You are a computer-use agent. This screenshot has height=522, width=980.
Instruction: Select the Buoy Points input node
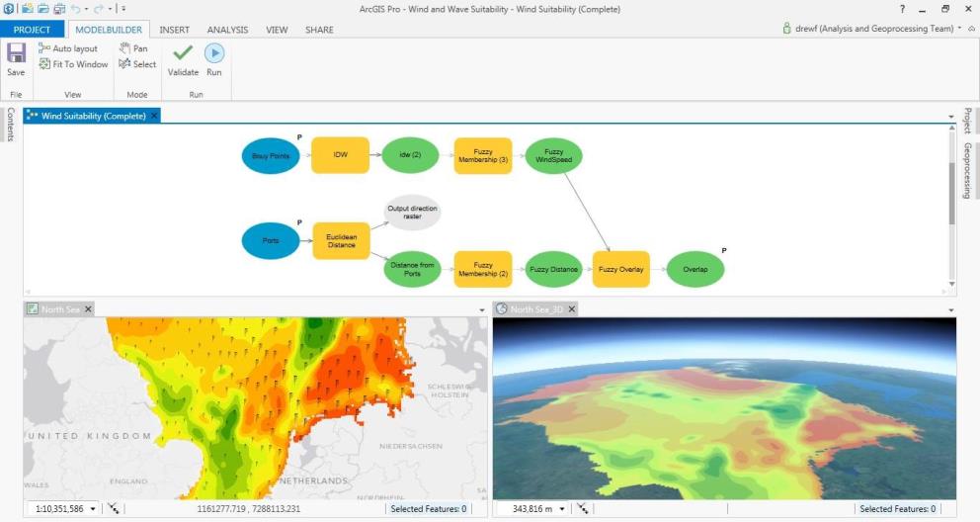pyautogui.click(x=271, y=155)
